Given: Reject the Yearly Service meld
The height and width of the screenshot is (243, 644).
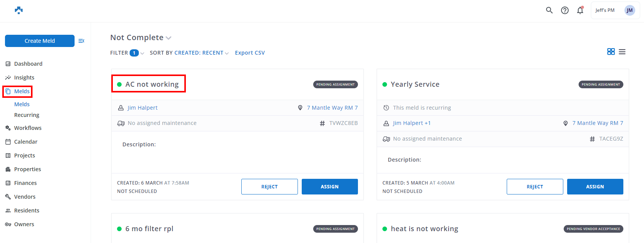Looking at the screenshot, I should click(535, 186).
